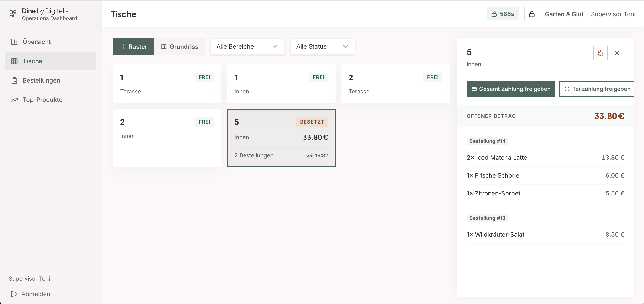Click the '2 Bestellungen' text on table 5
Viewport: 644px width, 304px height.
tap(254, 155)
